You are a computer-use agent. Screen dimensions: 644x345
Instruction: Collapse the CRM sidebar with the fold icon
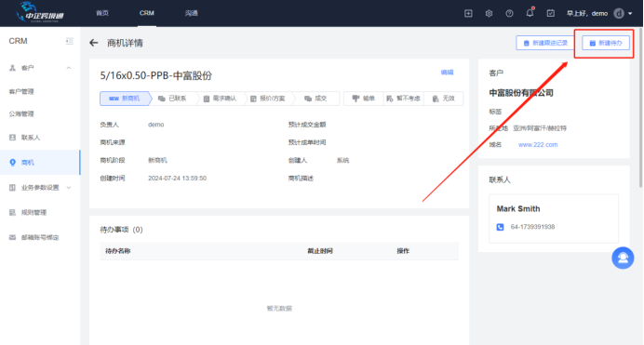pos(70,41)
